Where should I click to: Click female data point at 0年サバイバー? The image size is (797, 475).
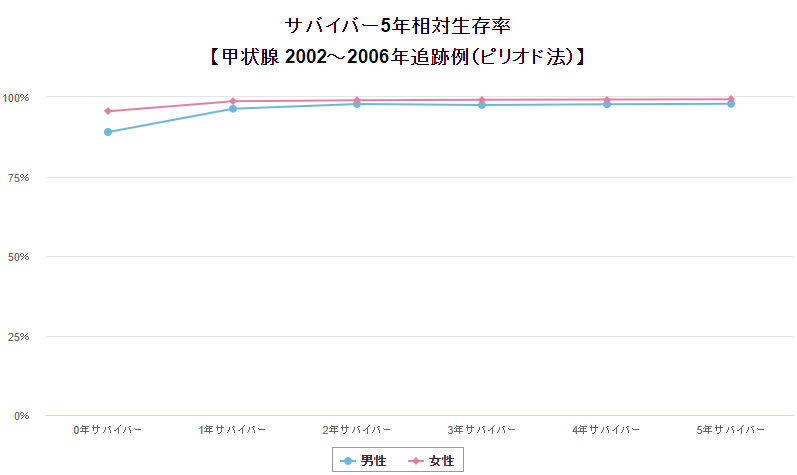click(x=108, y=111)
